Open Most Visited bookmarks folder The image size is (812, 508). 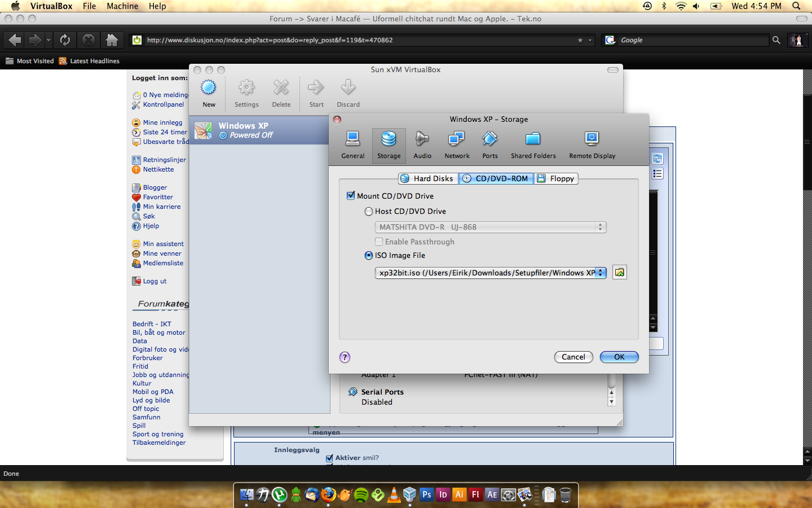(30, 61)
